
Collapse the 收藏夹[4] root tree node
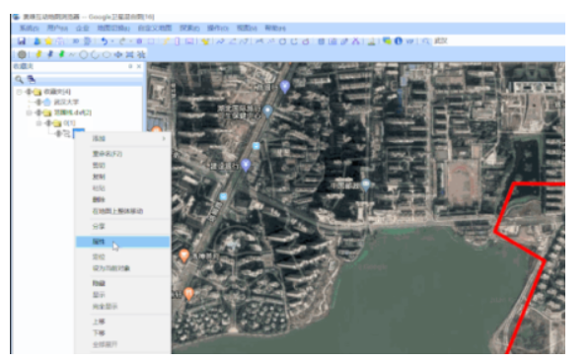(19, 92)
